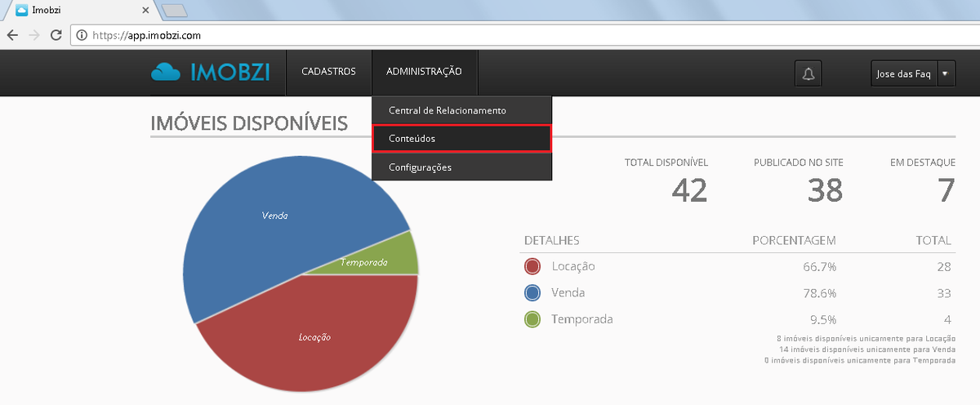Click the Venda label in details table
The width and height of the screenshot is (980, 405).
click(568, 293)
